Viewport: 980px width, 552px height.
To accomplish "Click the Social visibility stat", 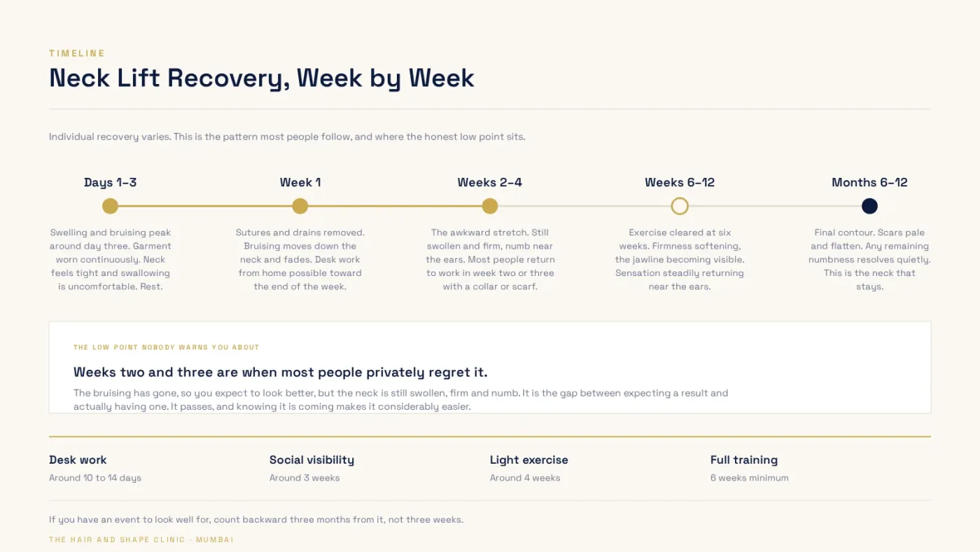I will (311, 469).
